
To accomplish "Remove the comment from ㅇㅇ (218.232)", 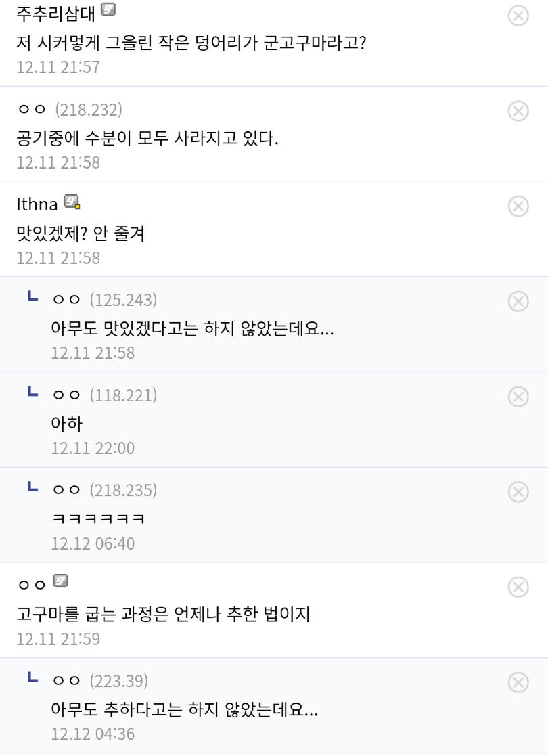I will pos(518,110).
